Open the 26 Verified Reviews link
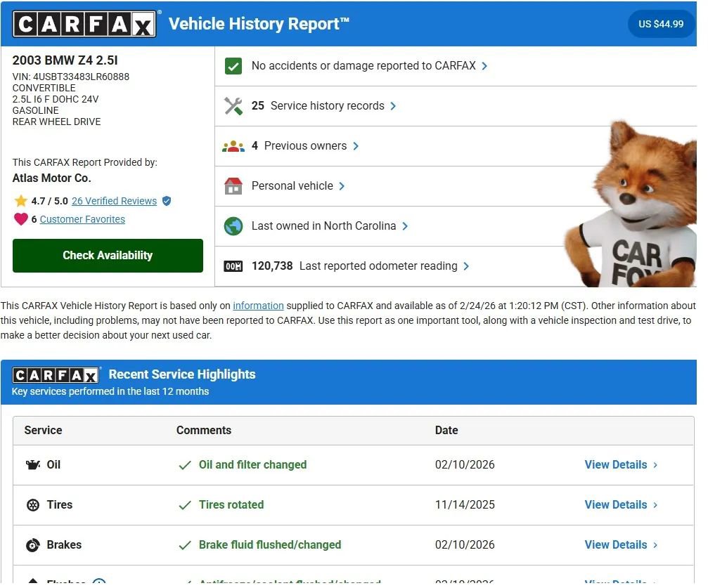The image size is (708, 588). (115, 201)
